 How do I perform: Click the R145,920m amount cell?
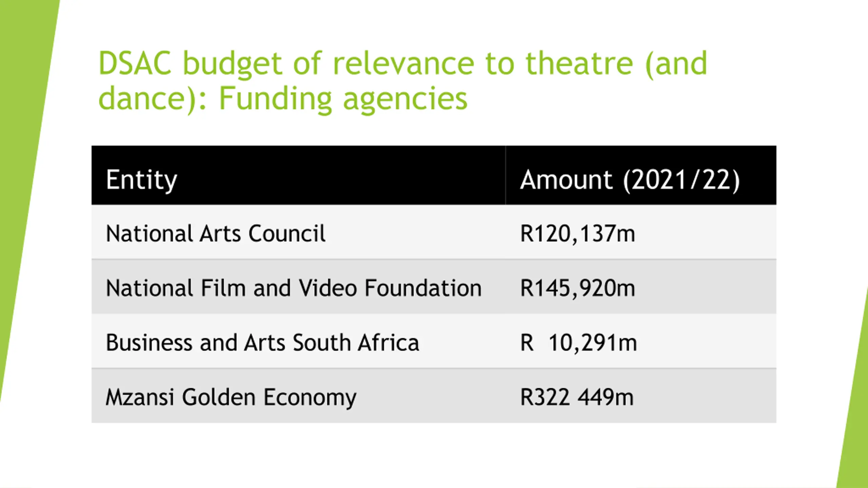tap(641, 287)
